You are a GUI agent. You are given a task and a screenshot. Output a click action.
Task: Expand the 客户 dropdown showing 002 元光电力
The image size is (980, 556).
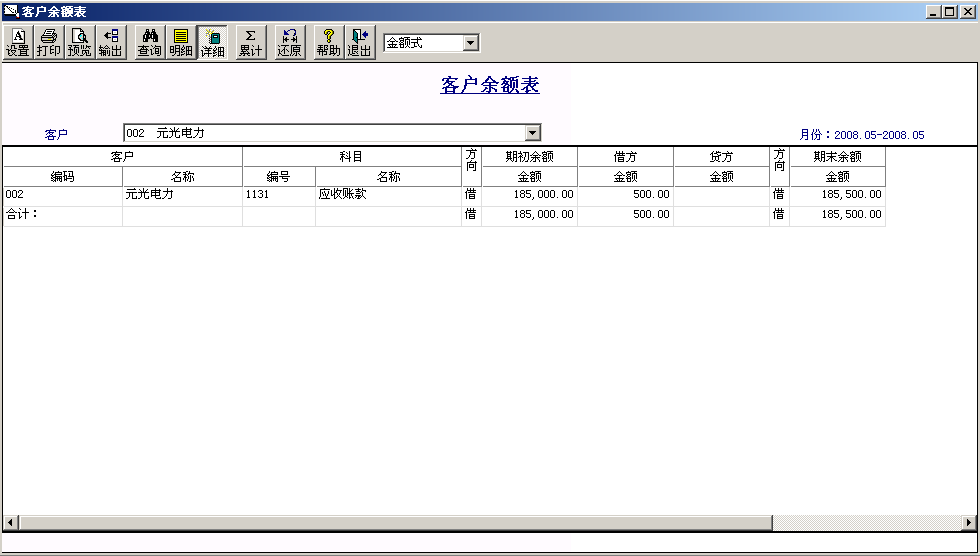tap(532, 132)
